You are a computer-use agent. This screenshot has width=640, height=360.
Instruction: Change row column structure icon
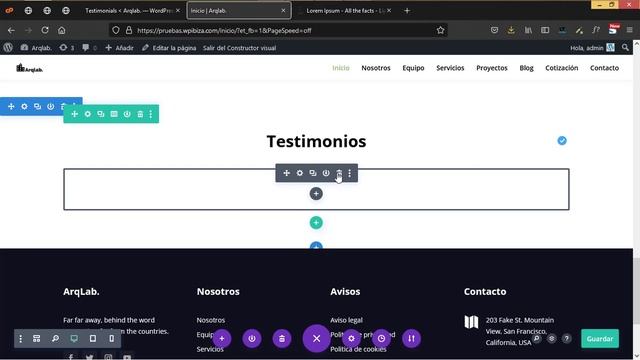click(x=114, y=114)
